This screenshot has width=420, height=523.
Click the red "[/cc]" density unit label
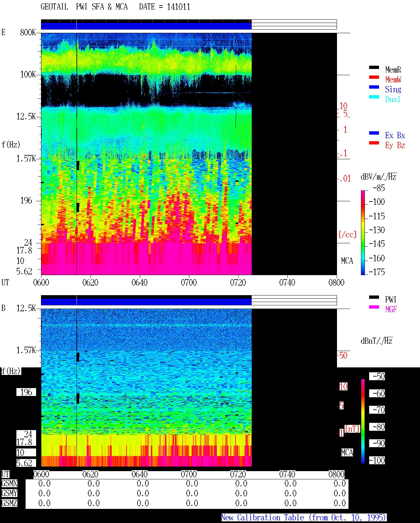(347, 234)
